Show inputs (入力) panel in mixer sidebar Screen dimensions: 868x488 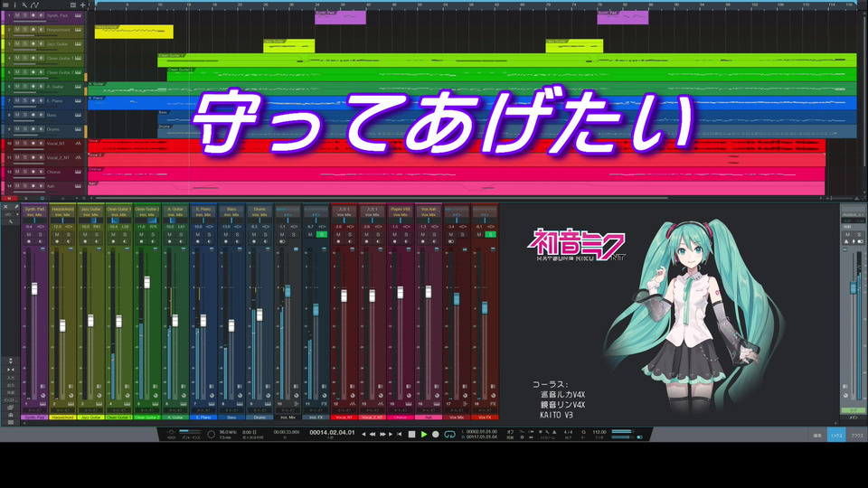pos(11,378)
